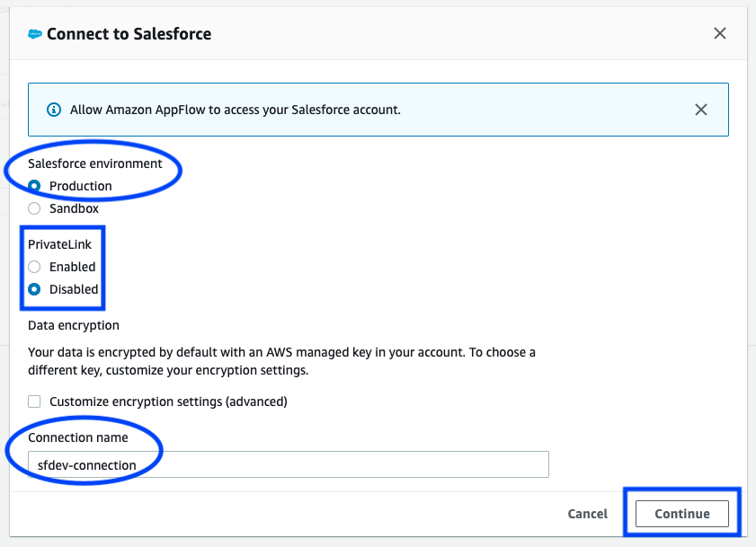756x547 pixels.
Task: Click the Connect to Salesforce title text
Action: 129,34
